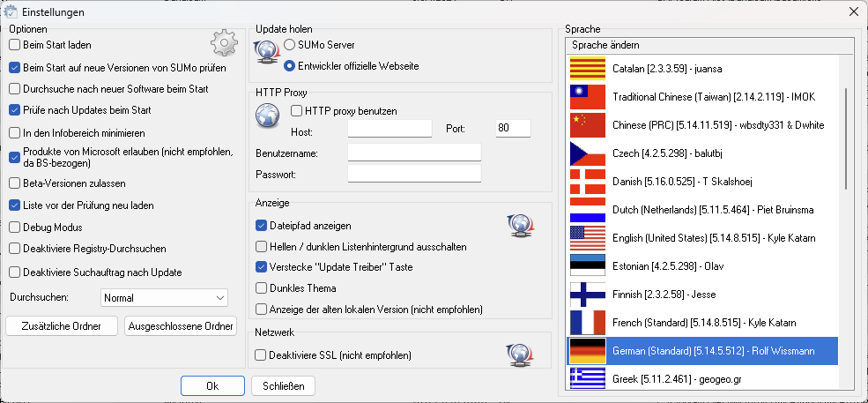Image resolution: width=868 pixels, height=403 pixels.
Task: Click the gear icon in Optionen
Action: click(x=225, y=43)
